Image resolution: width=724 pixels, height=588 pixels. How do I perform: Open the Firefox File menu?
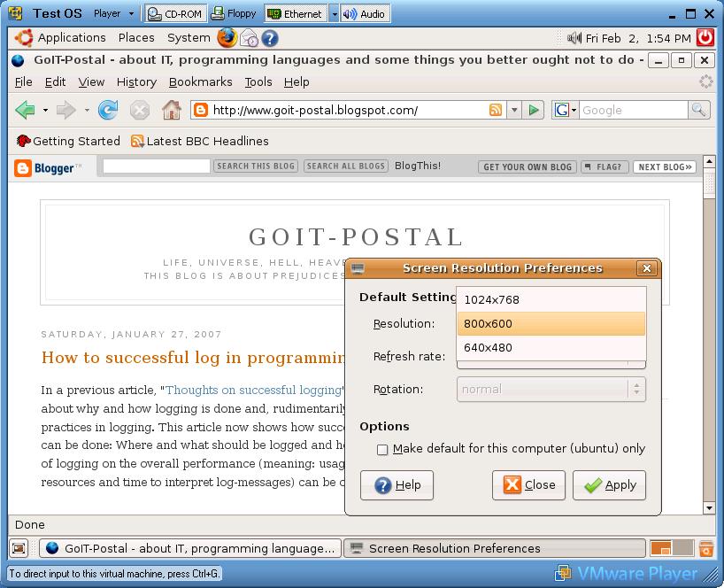[x=24, y=82]
